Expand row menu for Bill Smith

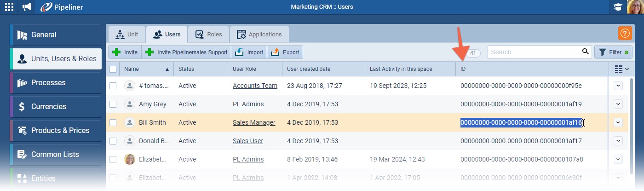pos(618,122)
